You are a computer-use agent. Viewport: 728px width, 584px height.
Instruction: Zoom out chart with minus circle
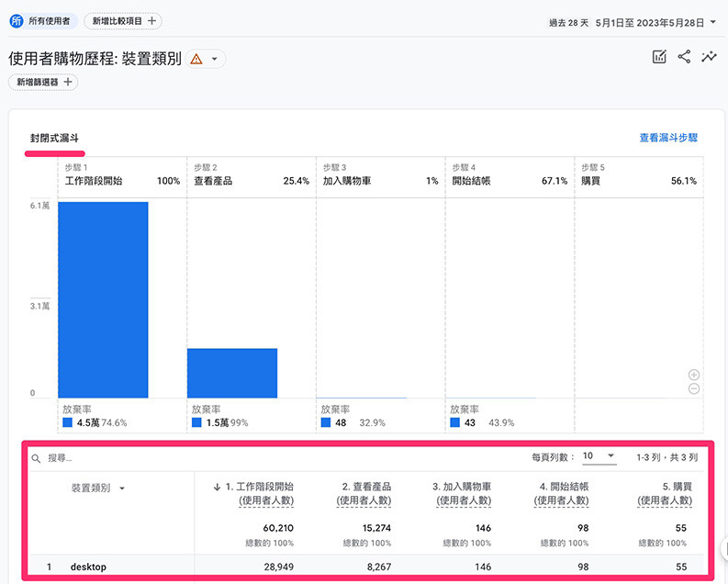[x=694, y=388]
